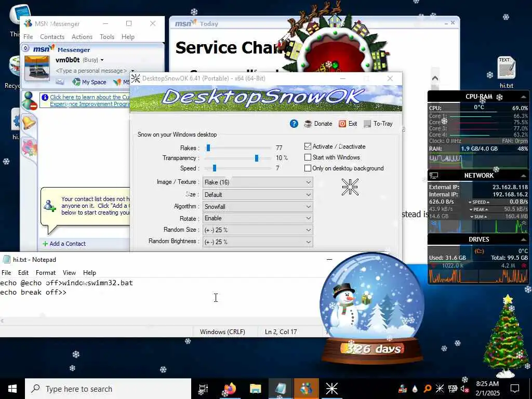Adjust the Flakes slider handle
532x399 pixels.
(x=208, y=148)
